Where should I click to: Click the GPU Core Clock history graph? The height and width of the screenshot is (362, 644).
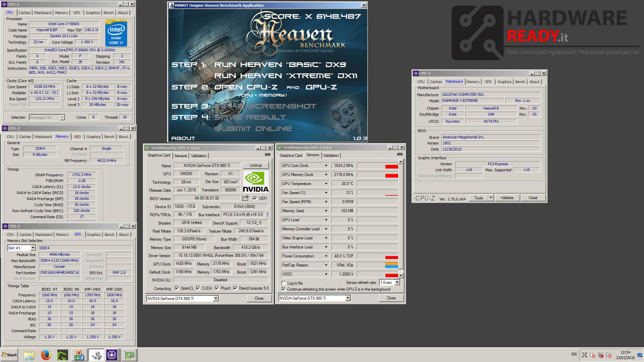coord(377,166)
